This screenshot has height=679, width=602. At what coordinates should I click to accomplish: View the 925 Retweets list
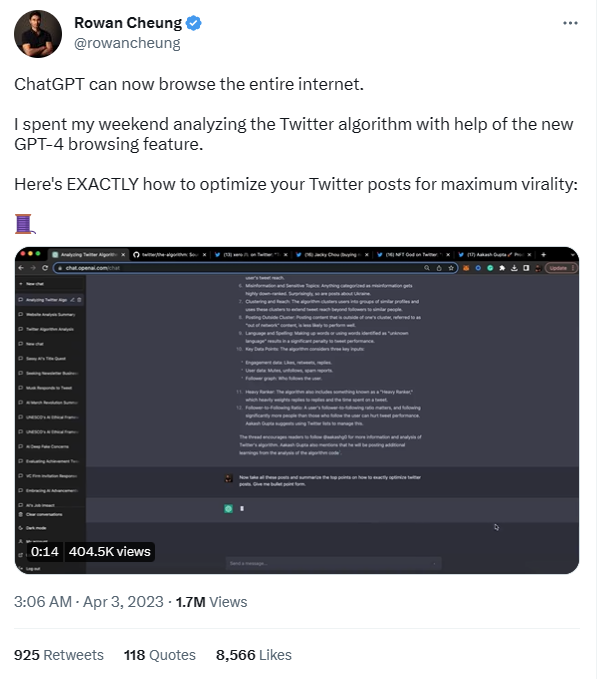tap(59, 655)
